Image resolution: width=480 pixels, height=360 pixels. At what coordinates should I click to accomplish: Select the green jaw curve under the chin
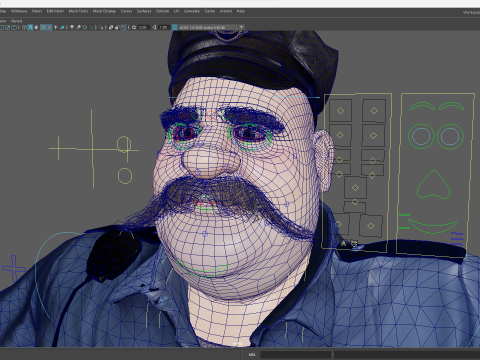point(202,269)
